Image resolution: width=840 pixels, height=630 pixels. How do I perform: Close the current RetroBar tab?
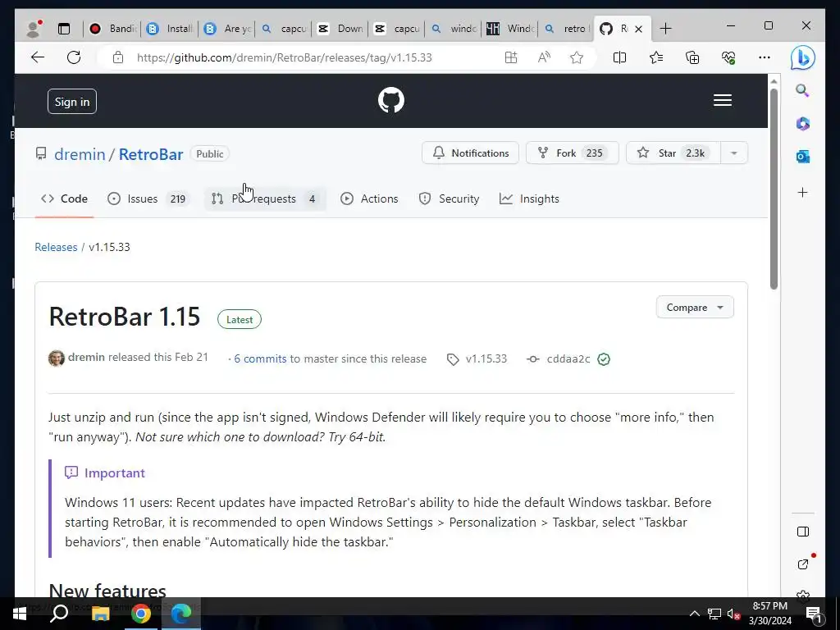click(638, 29)
